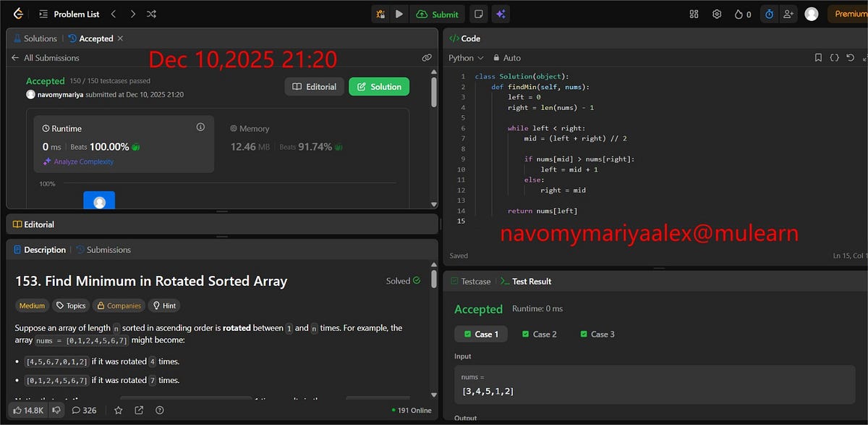Go to previous problem arrow
The height and width of the screenshot is (425, 868).
click(x=114, y=14)
